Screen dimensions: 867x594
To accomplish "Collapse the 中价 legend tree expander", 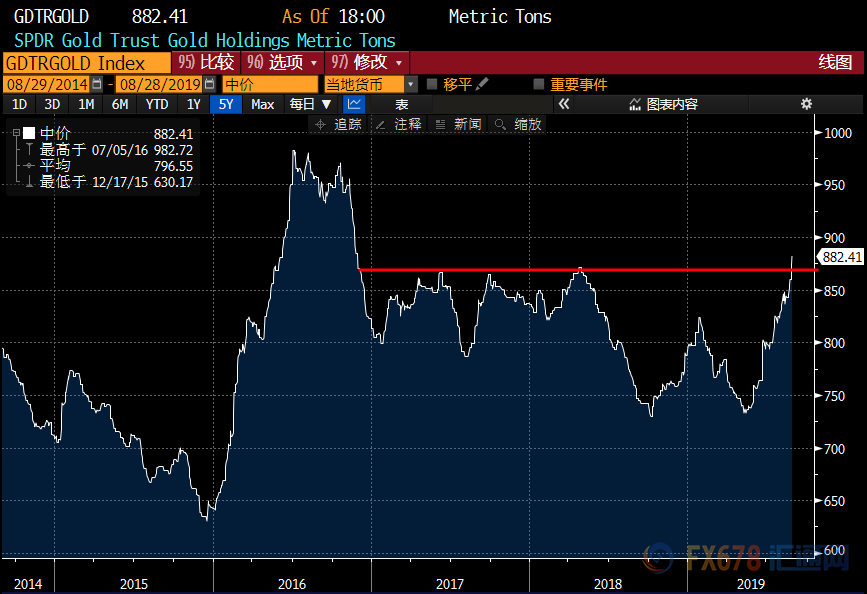I will tap(16, 133).
